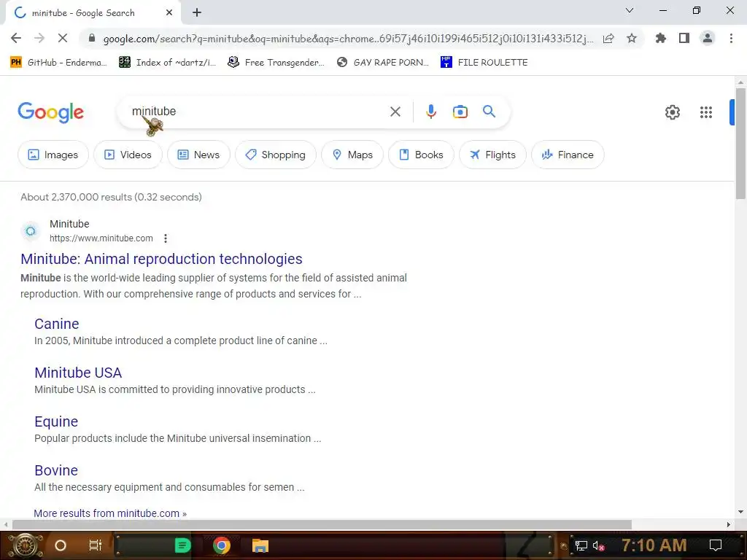Stop loading the page
This screenshot has width=747, height=560.
63,38
